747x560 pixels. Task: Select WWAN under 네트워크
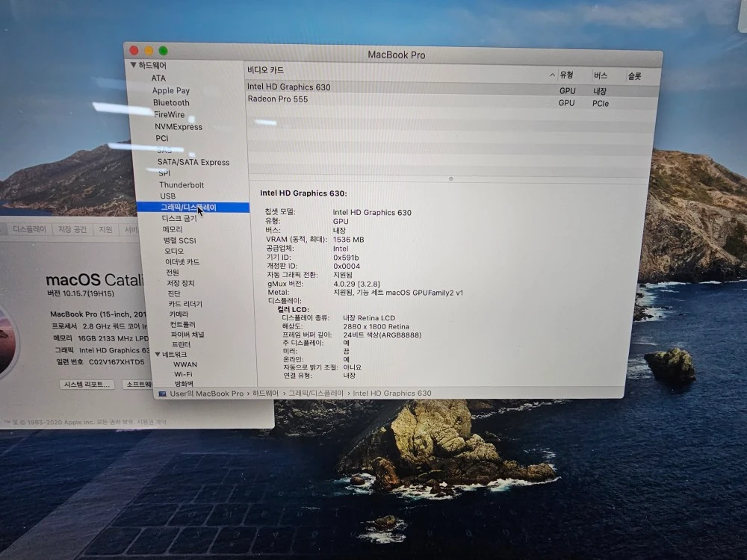point(185,364)
